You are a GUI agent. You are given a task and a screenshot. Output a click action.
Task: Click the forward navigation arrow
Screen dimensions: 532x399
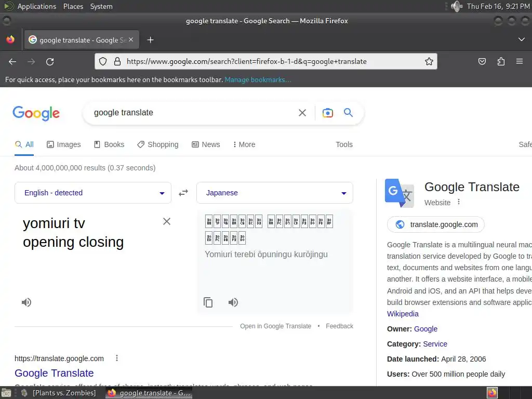click(x=31, y=61)
